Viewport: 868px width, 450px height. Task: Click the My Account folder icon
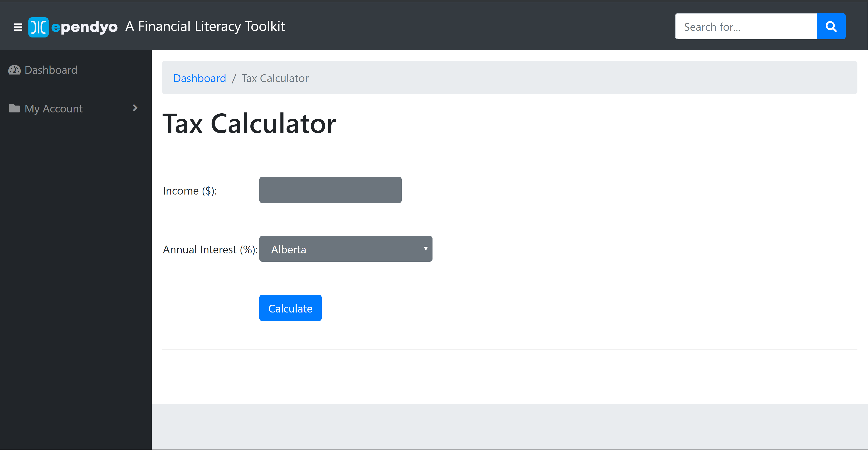(x=14, y=109)
